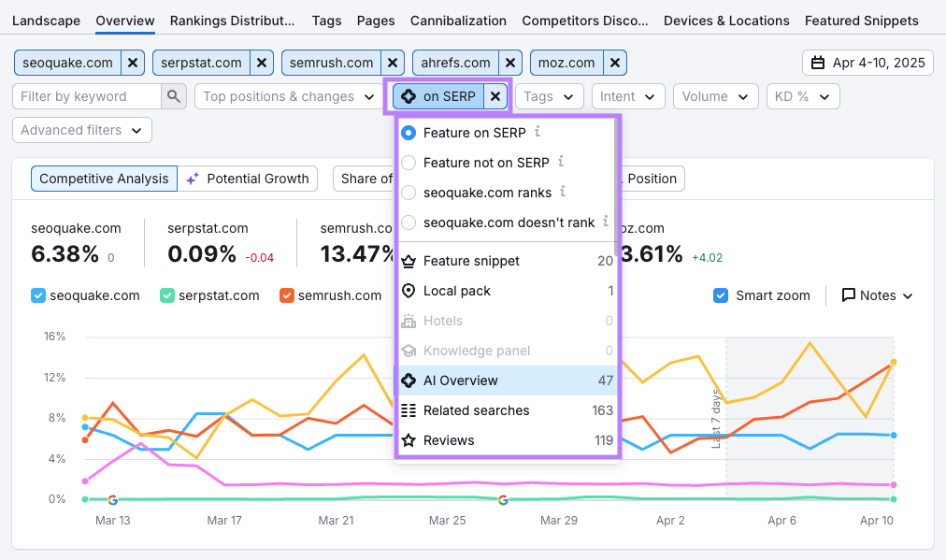Select Feature not on SERP radio
This screenshot has width=946, height=560.
[408, 163]
